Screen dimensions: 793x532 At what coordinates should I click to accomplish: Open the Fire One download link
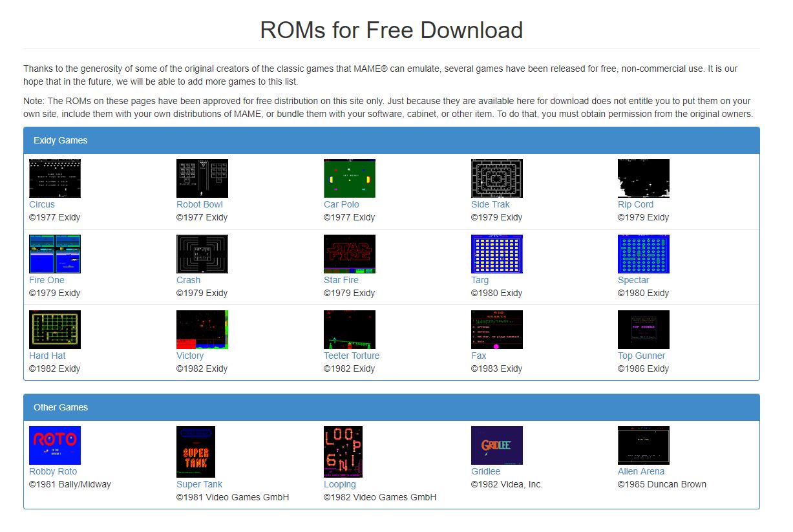[47, 280]
